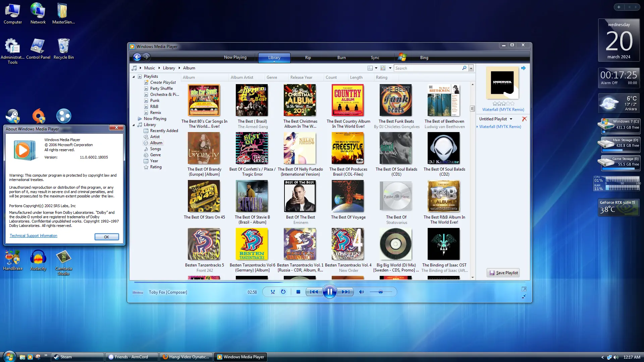Skip to the next track
Viewport: 644px width, 362px height.
coord(345,292)
